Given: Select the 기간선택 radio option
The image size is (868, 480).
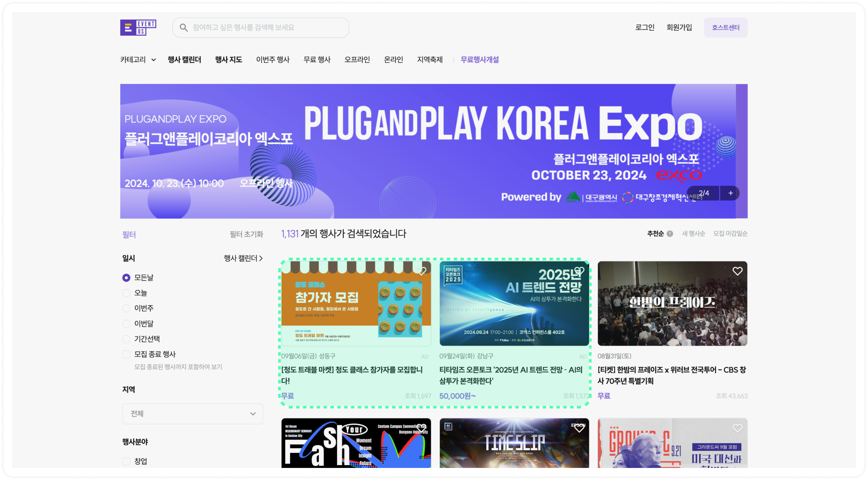Looking at the screenshot, I should click(x=126, y=339).
